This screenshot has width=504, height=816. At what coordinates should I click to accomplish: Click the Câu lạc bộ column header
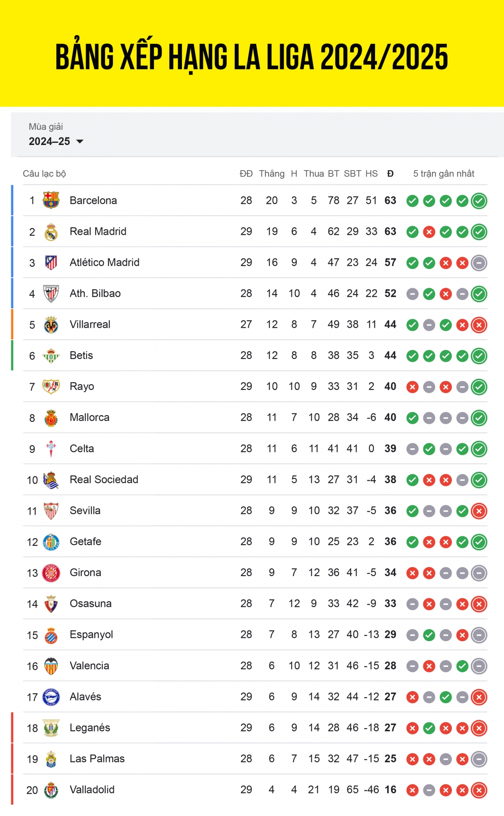click(x=45, y=174)
